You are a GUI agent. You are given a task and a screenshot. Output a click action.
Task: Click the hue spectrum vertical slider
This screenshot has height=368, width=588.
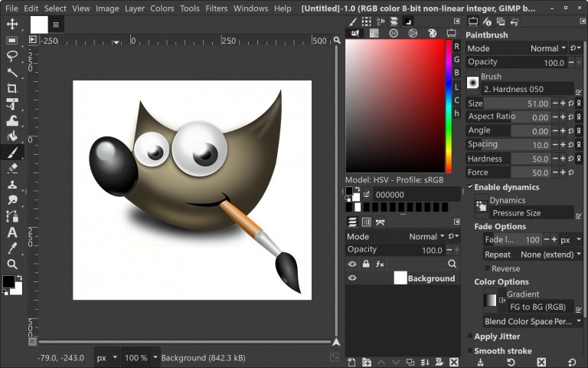point(449,107)
